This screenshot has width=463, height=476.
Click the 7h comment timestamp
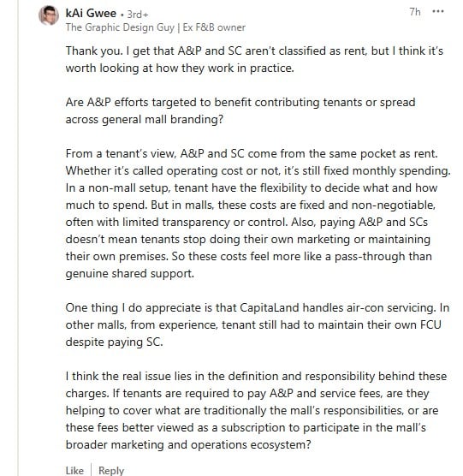415,12
